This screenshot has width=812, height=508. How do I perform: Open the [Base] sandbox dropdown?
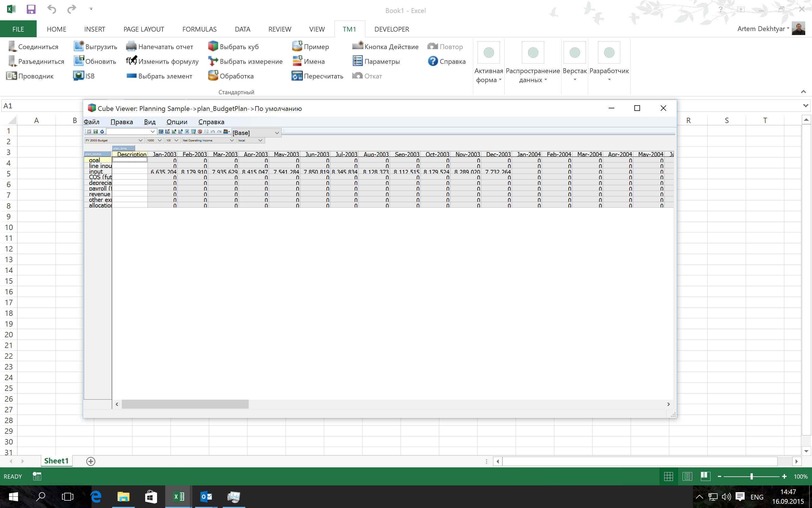point(256,133)
